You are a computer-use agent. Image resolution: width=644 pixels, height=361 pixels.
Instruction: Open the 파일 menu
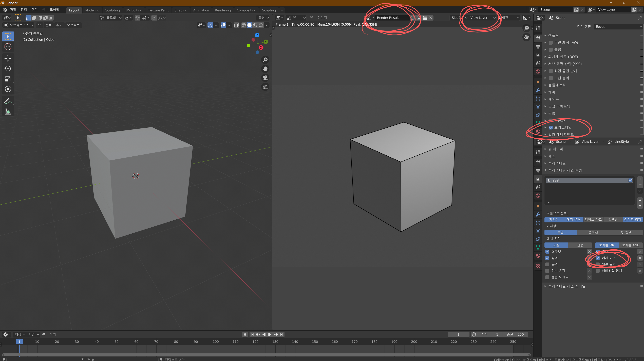pyautogui.click(x=13, y=10)
